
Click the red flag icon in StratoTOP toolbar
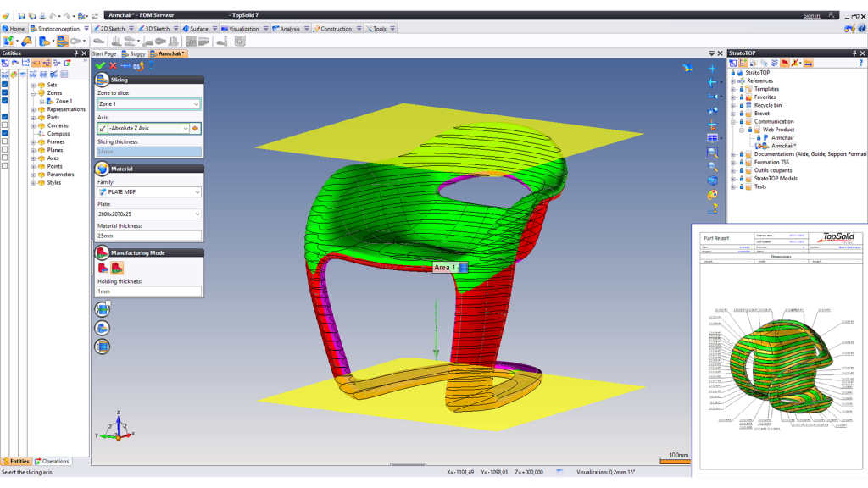point(784,63)
